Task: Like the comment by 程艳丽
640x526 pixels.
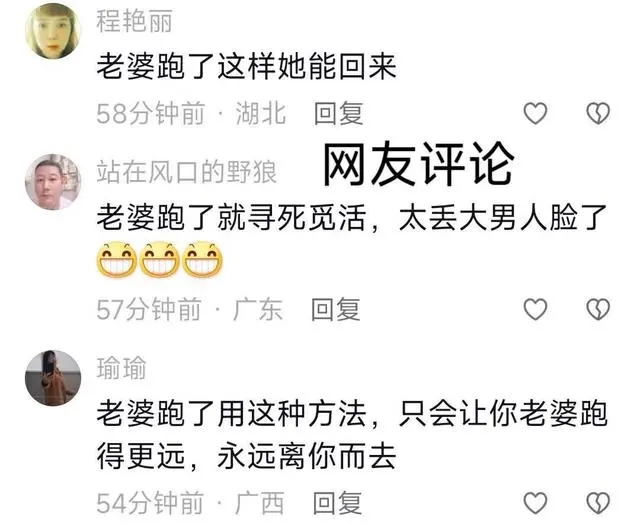Action: tap(535, 113)
